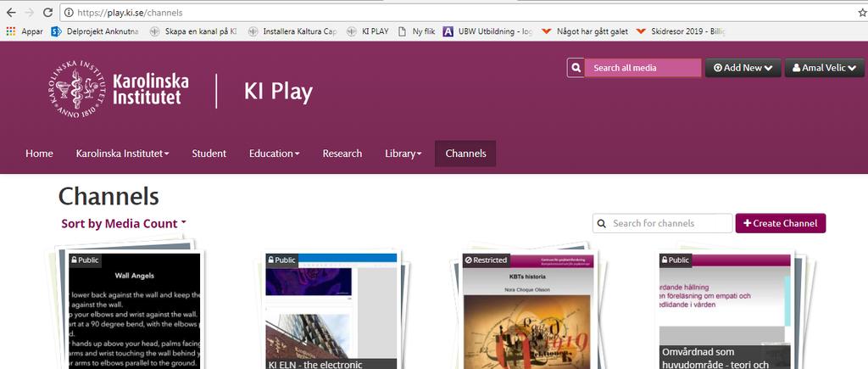This screenshot has width=868, height=369.
Task: Click the Channels page heading
Action: [x=108, y=196]
